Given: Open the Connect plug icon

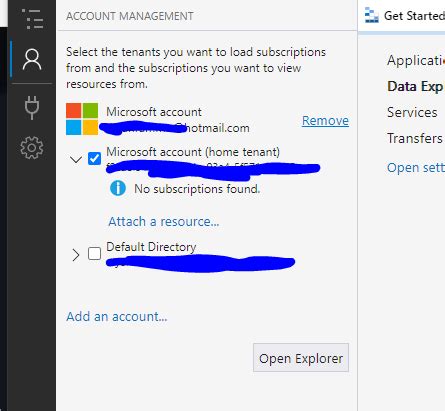Looking at the screenshot, I should click(x=32, y=107).
